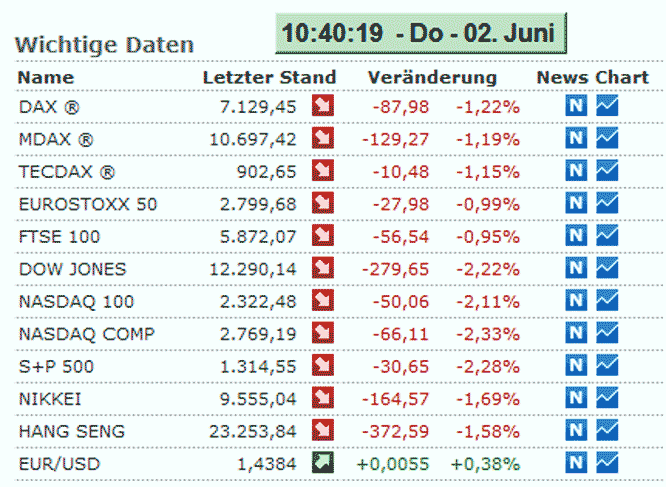Click the news icon for NIKKEI
Image resolution: width=666 pixels, height=487 pixels.
point(576,399)
